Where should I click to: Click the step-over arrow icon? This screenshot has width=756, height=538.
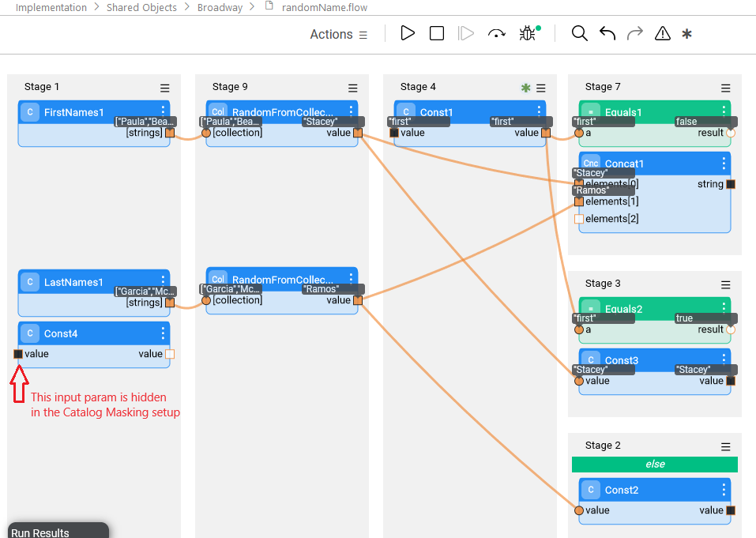[497, 33]
